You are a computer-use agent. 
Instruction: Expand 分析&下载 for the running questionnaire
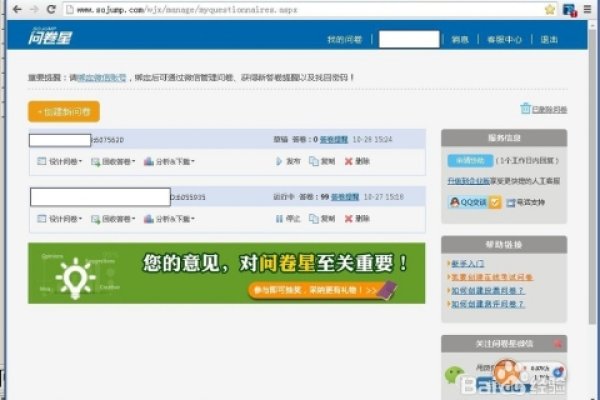169,219
